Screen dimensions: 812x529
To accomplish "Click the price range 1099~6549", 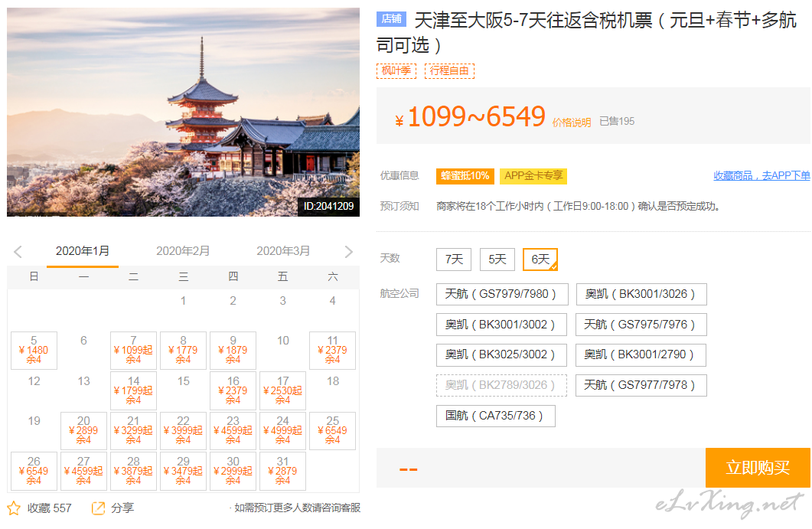I will click(x=477, y=116).
